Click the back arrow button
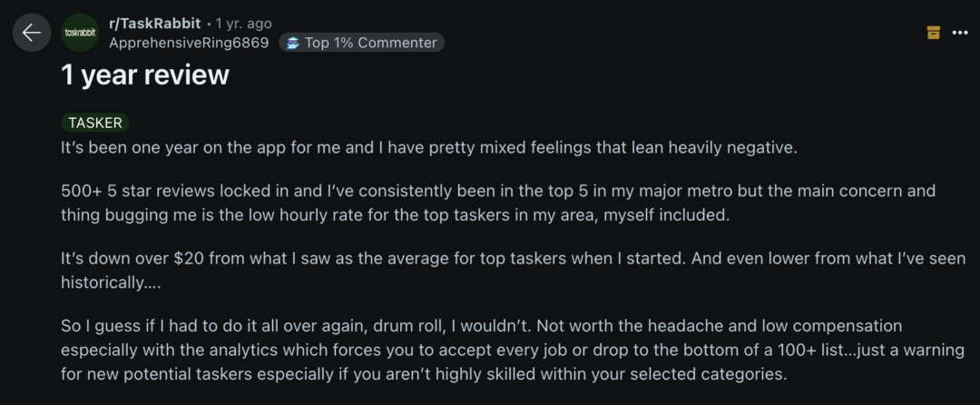The width and height of the screenshot is (980, 405). [x=32, y=33]
